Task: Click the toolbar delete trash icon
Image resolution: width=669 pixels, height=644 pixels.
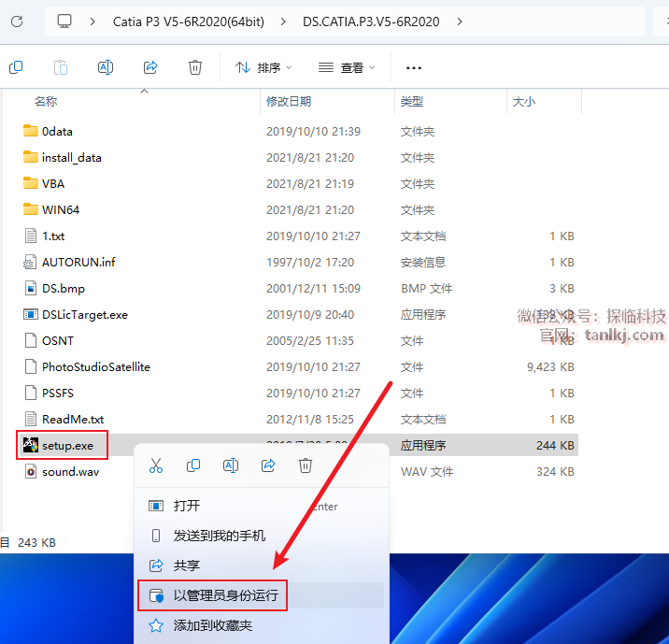Action: pyautogui.click(x=195, y=67)
